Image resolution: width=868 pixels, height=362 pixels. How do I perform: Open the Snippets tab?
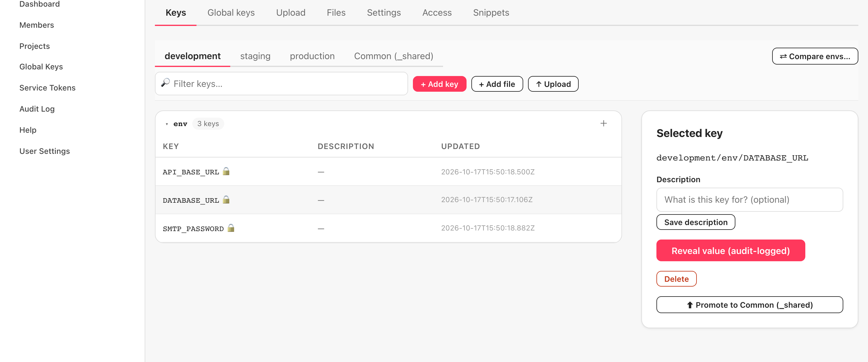491,13
